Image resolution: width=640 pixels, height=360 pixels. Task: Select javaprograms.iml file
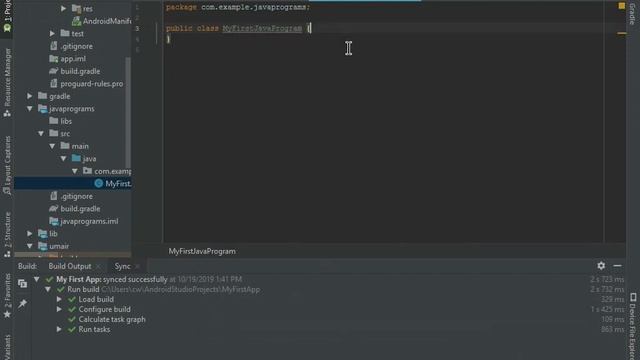(x=84, y=221)
